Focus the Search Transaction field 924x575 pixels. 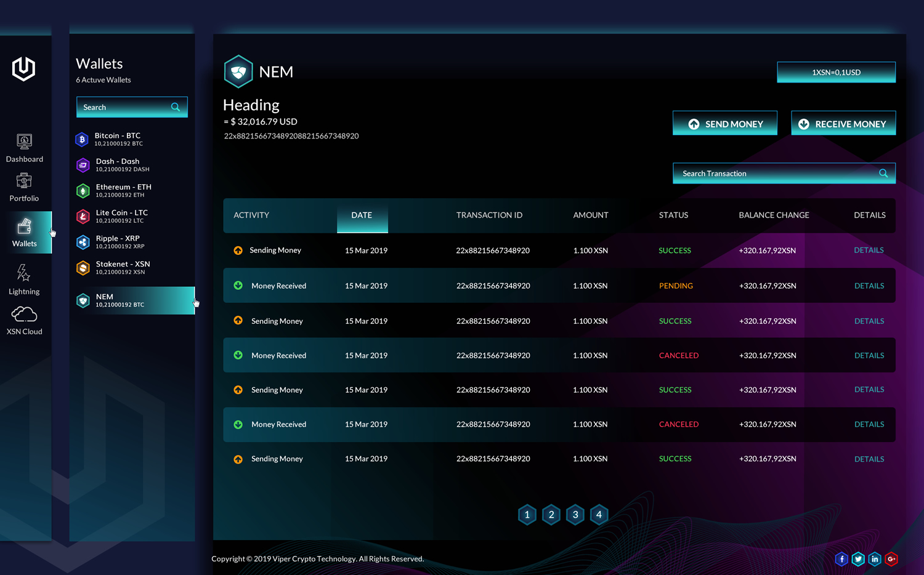pos(784,173)
